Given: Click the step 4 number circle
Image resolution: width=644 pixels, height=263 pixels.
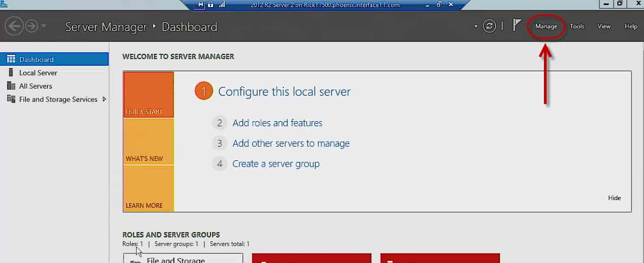Looking at the screenshot, I should pos(220,164).
